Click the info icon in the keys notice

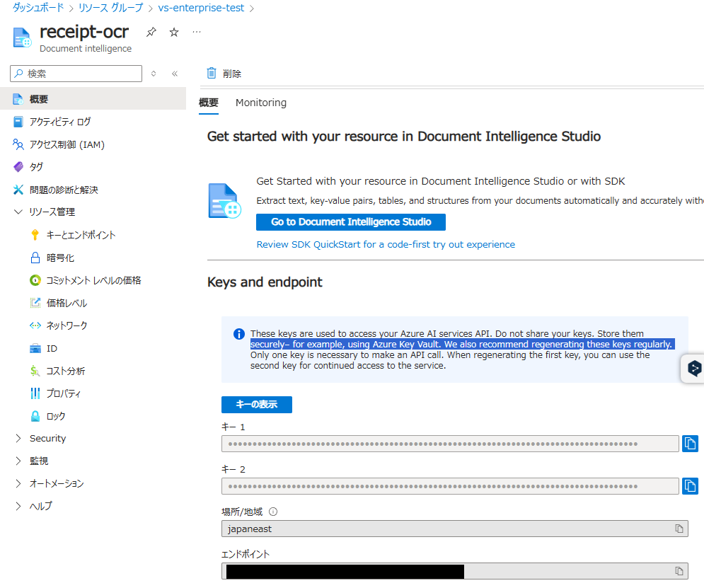(239, 334)
